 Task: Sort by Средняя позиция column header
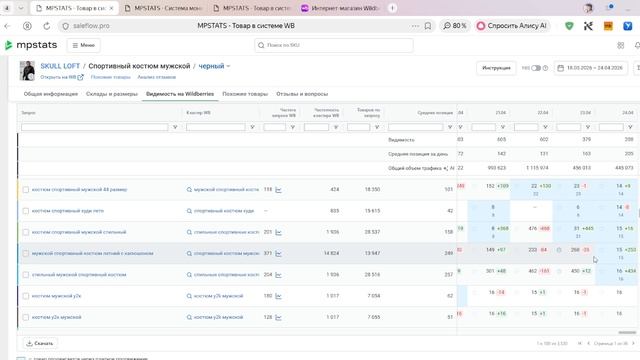coord(435,113)
